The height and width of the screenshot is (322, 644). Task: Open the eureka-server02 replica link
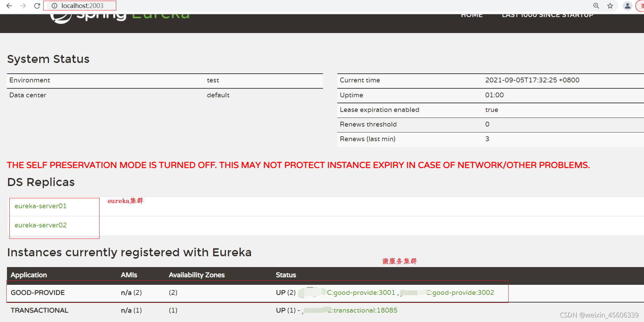pyautogui.click(x=40, y=225)
